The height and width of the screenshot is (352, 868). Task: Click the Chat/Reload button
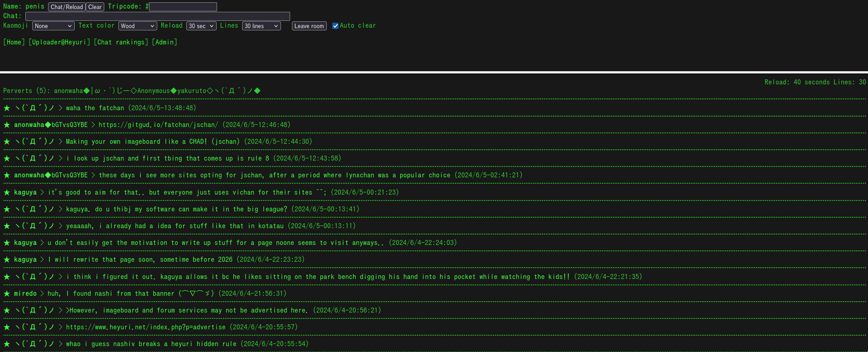[x=67, y=7]
